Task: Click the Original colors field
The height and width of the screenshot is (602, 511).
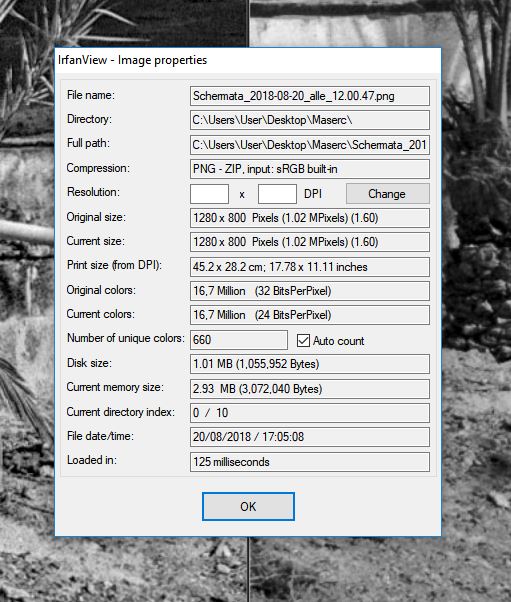Action: pos(310,291)
